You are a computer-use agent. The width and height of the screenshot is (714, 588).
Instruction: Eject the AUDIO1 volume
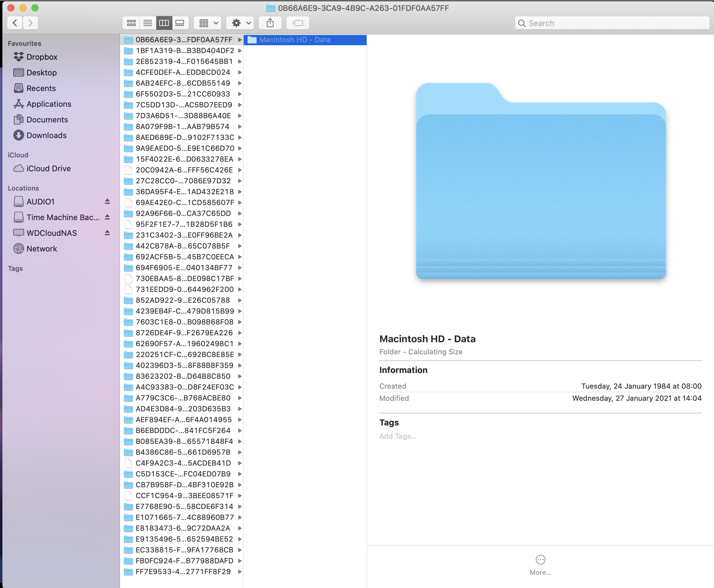pos(107,201)
